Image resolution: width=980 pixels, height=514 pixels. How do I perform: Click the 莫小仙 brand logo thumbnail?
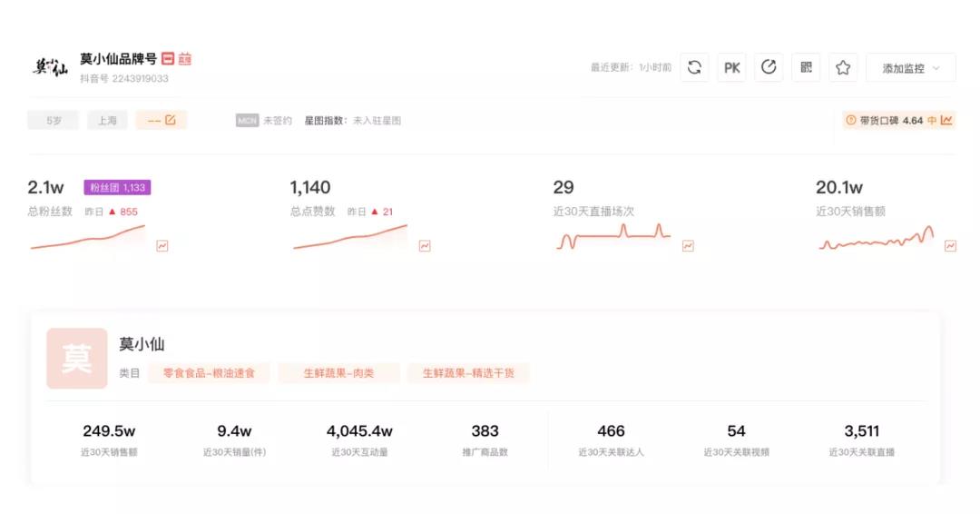coord(77,359)
